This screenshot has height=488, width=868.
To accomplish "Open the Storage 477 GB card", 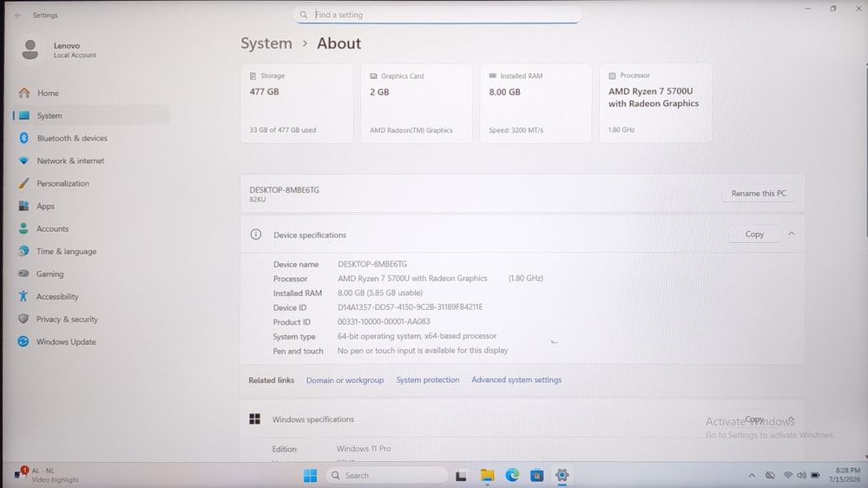I will [x=297, y=103].
